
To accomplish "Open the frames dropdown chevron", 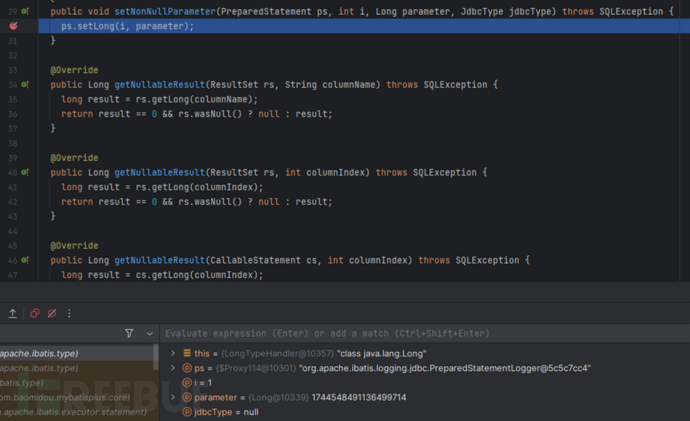I will coord(150,333).
